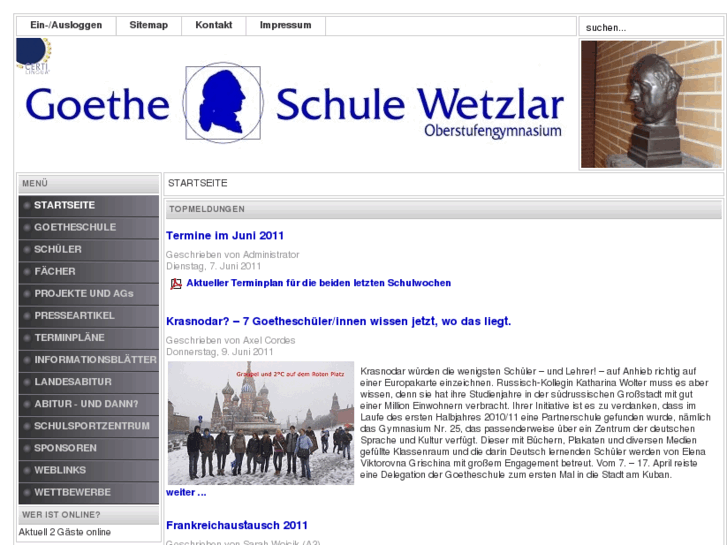This screenshot has width=727, height=545.
Task: Open Terminpläne in the side menu
Action: click(89, 338)
